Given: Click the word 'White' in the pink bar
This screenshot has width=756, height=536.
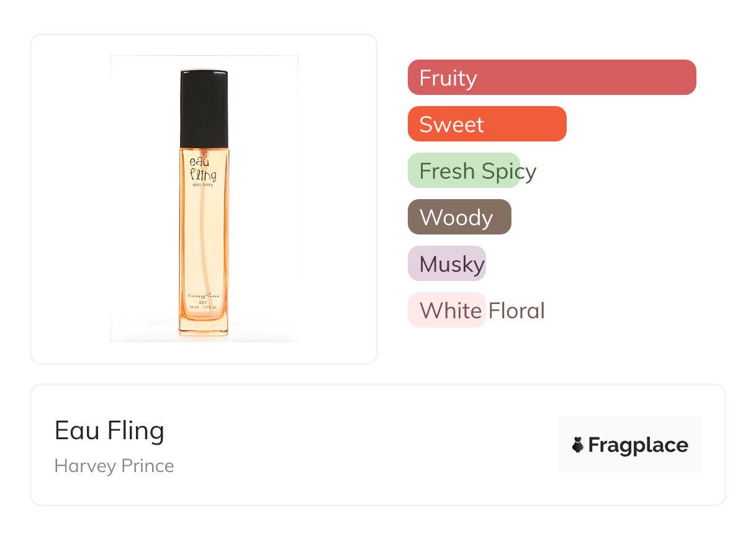Looking at the screenshot, I should (450, 310).
